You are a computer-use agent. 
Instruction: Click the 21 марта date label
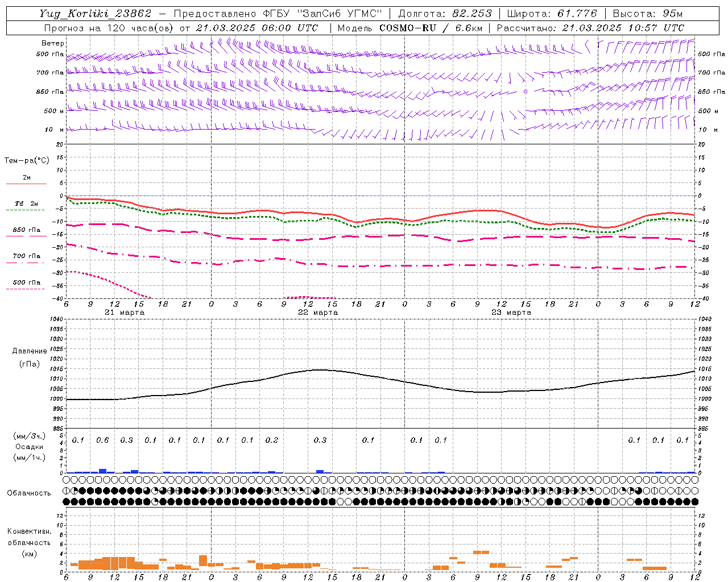click(x=125, y=313)
